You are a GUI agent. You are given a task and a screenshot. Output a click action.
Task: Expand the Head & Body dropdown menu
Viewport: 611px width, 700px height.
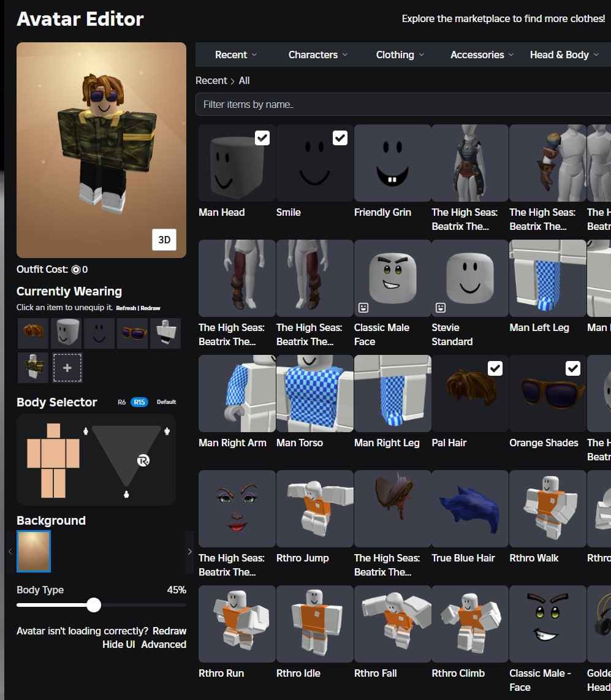564,55
